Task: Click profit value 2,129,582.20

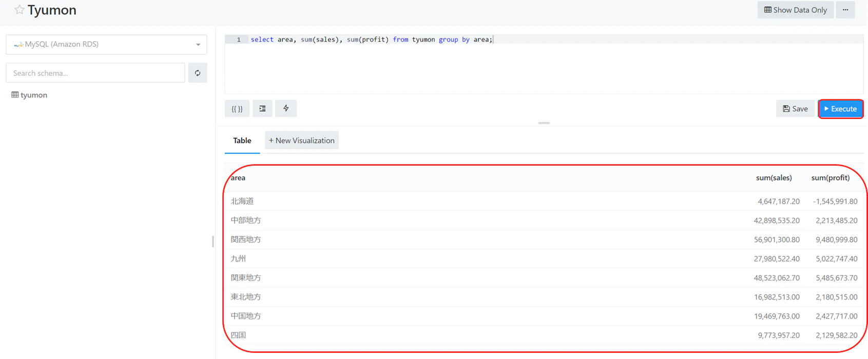Action: tap(837, 335)
